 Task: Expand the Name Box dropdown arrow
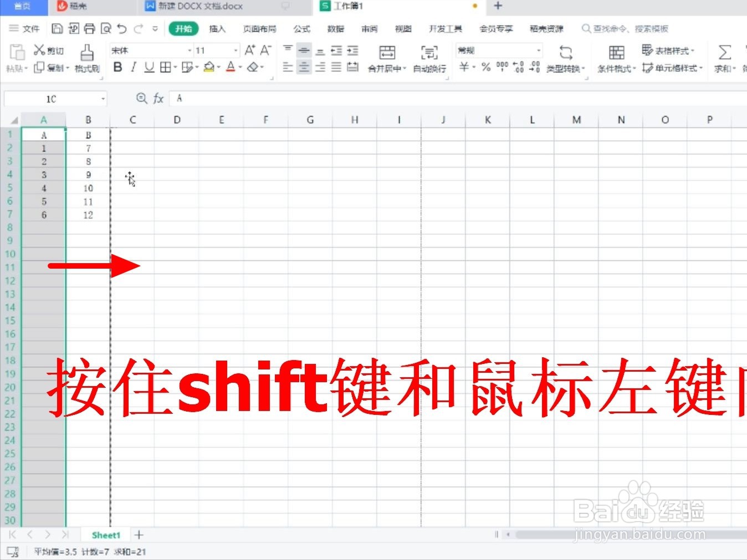pos(103,99)
